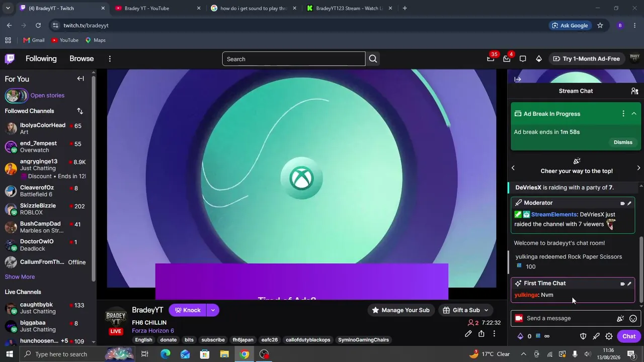Collapse the Ad Break In Progress panel
Screen dimensions: 644x362
(634, 114)
